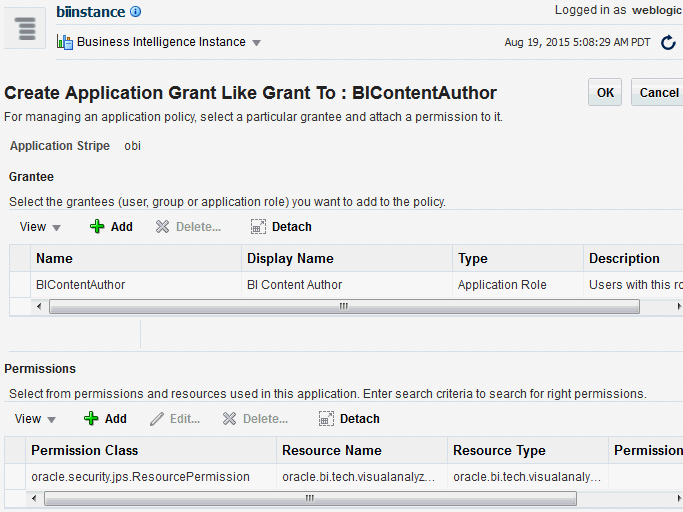The width and height of the screenshot is (683, 512).
Task: Refresh the page with circular arrow icon
Action: click(x=668, y=43)
